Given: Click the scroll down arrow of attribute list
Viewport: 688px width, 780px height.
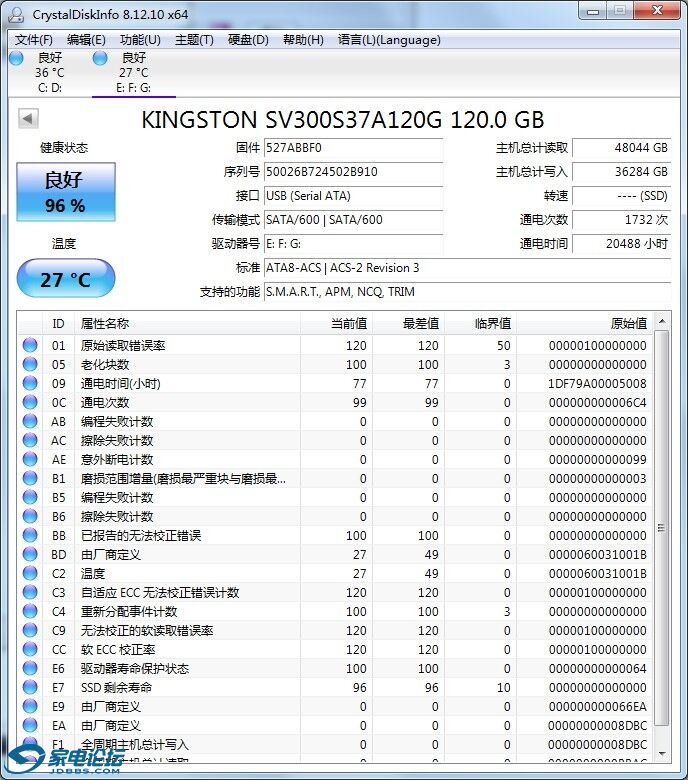Looking at the screenshot, I should 662,754.
